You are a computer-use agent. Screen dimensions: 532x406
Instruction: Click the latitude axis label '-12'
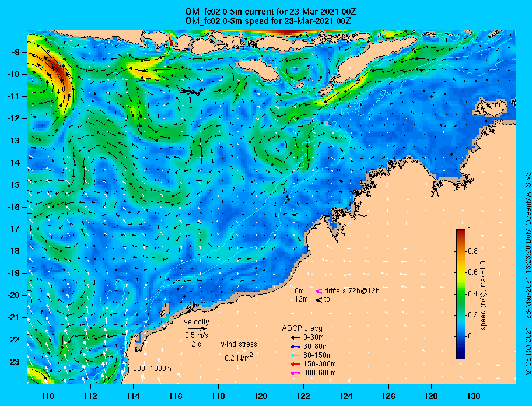click(14, 118)
